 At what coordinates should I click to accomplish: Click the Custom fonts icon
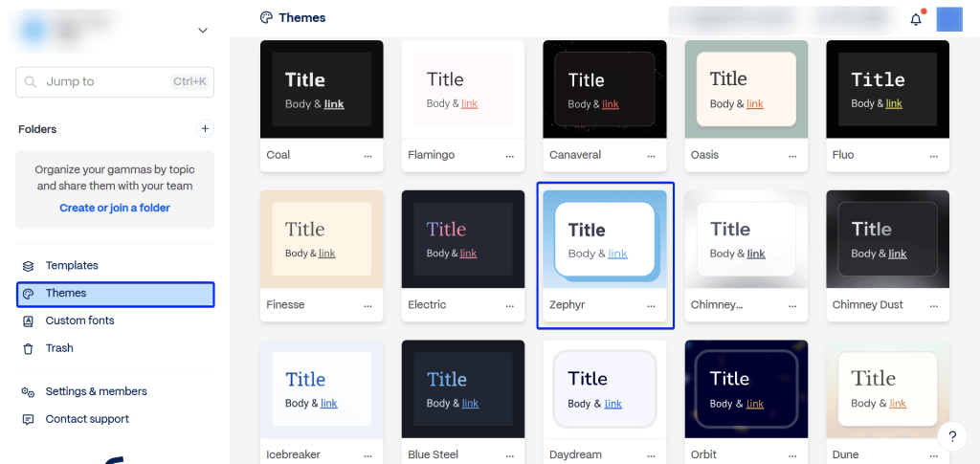pyautogui.click(x=28, y=321)
